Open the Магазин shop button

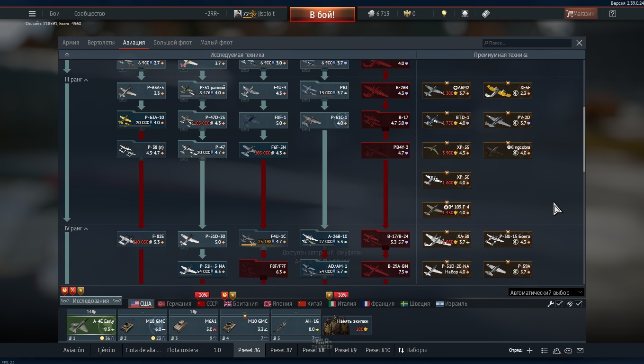point(581,14)
